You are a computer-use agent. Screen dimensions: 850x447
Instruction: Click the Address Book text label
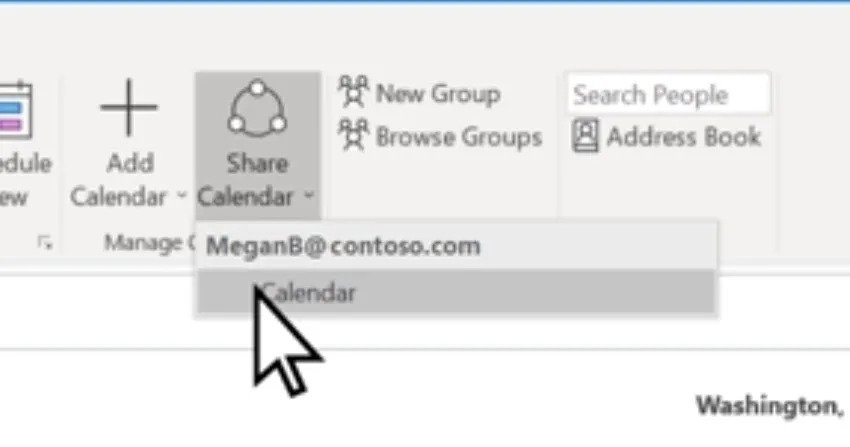click(684, 136)
